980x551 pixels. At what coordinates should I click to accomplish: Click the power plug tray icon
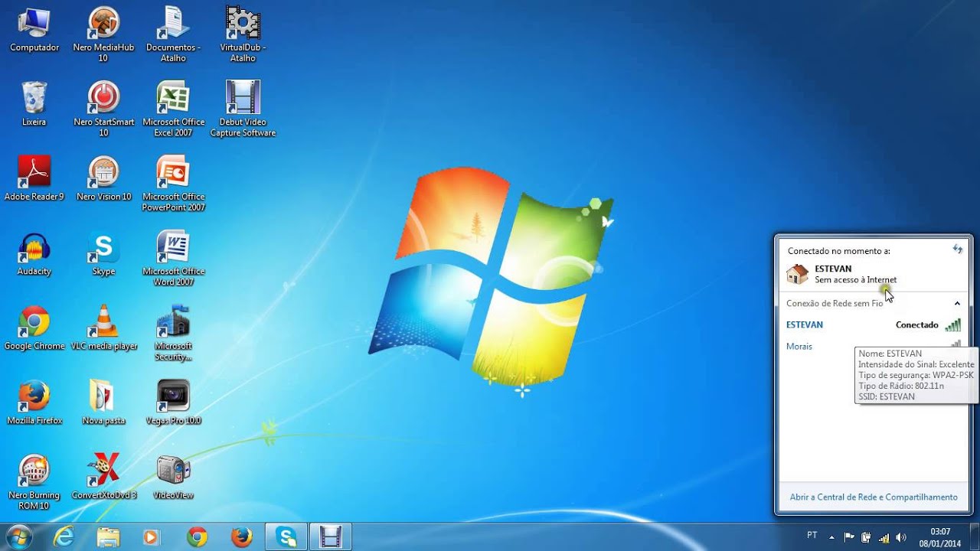tap(867, 537)
